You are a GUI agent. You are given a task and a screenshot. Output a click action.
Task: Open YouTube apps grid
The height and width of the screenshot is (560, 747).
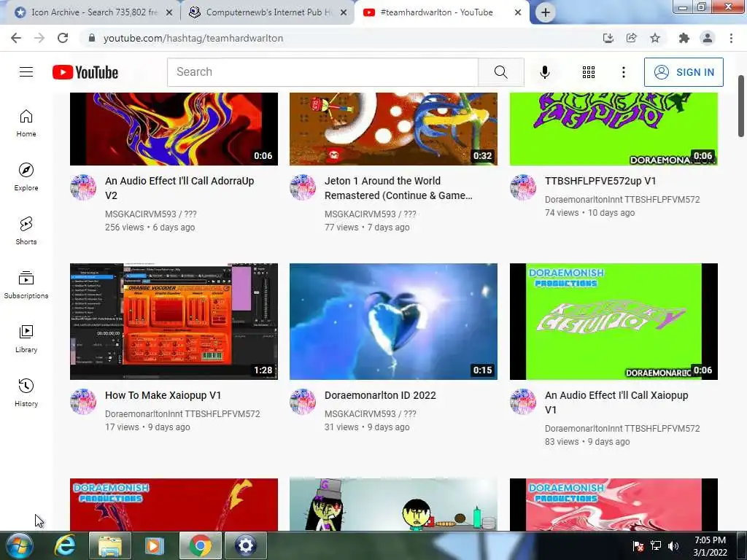coord(589,72)
